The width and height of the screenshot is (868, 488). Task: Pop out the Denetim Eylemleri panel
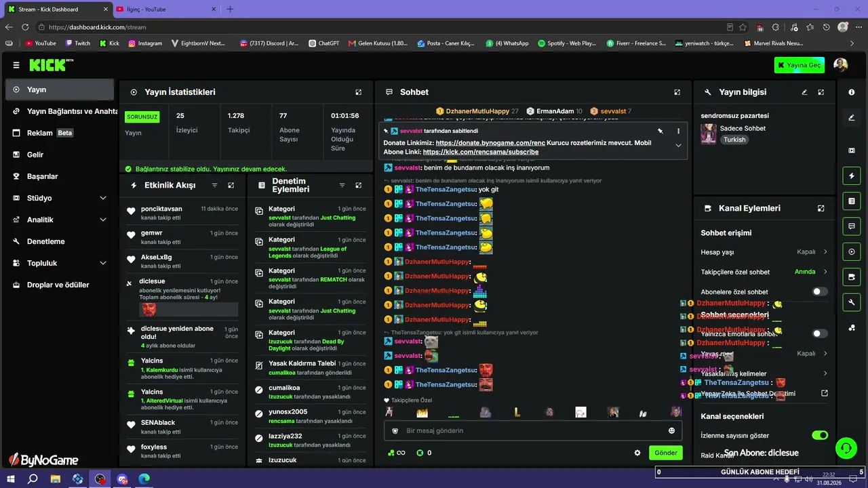coord(359,185)
